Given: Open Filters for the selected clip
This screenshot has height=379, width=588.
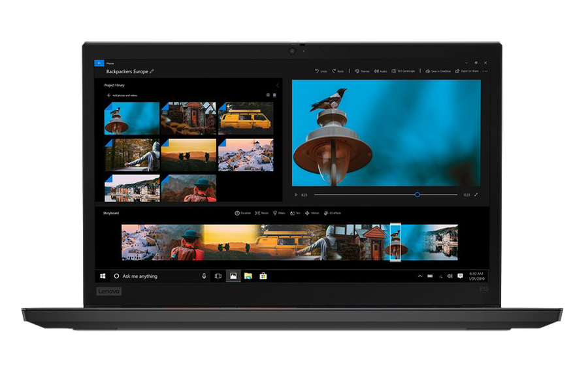Looking at the screenshot, I should (x=279, y=213).
